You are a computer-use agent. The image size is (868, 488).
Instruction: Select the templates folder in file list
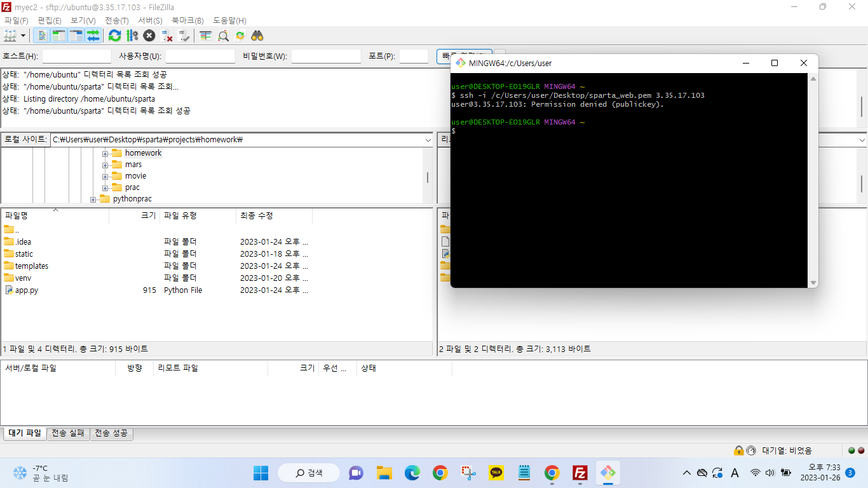coord(32,266)
